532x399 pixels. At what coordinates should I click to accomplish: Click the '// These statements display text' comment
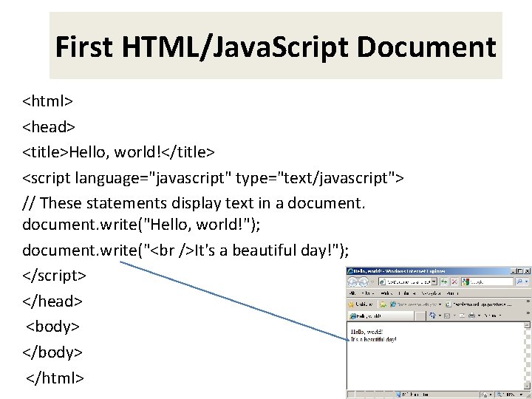(194, 203)
